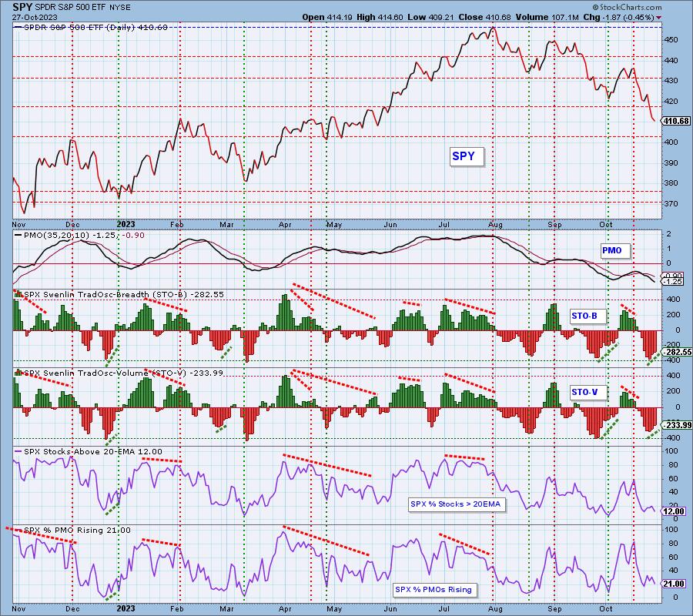Screen dimensions: 693x616
Task: Click the PMO(35,20,10) indicator legend
Action: pyautogui.click(x=79, y=235)
